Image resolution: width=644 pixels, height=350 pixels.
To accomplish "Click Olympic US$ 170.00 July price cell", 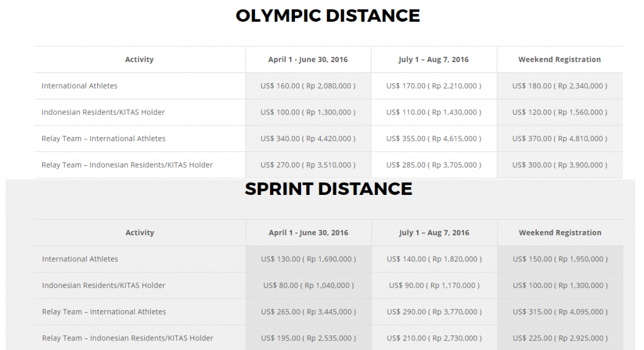I will [434, 86].
